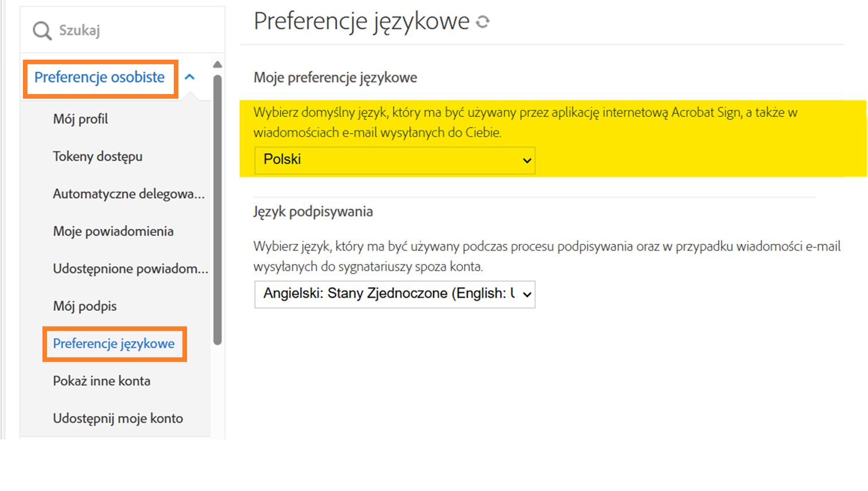Click the sidebar vertical scrollbar thumb
The width and height of the screenshot is (868, 491).
pyautogui.click(x=217, y=210)
